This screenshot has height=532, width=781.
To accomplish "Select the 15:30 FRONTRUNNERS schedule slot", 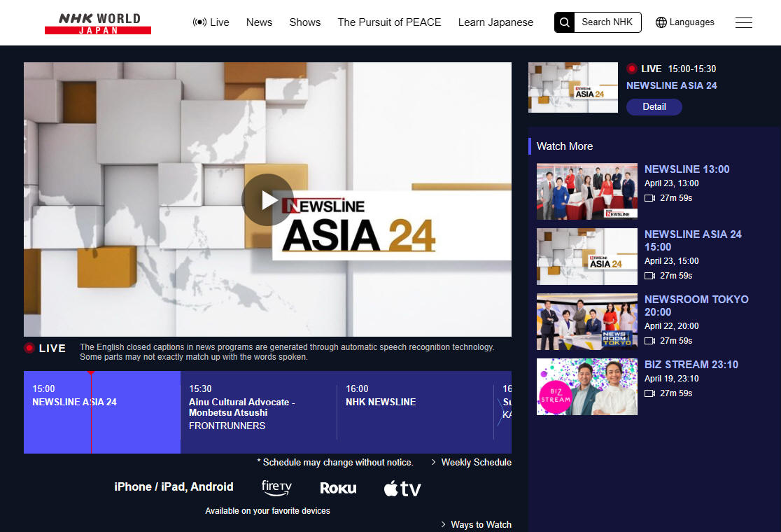I will (x=258, y=412).
